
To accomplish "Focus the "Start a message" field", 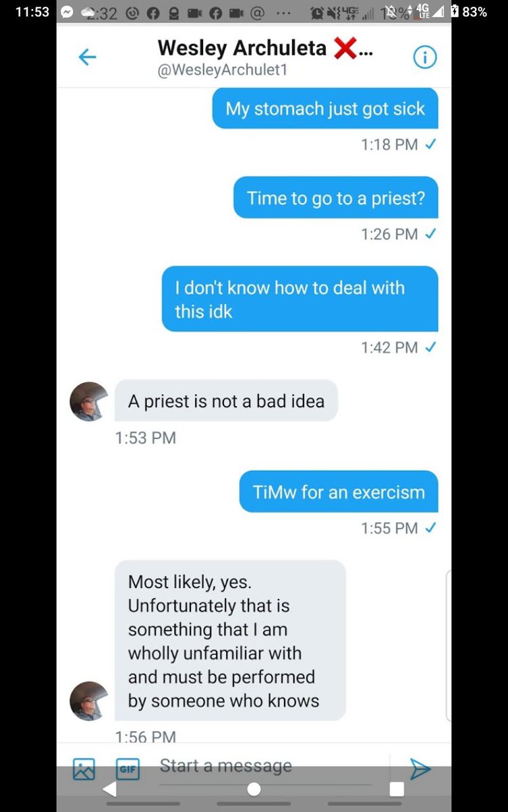I will pos(271,766).
